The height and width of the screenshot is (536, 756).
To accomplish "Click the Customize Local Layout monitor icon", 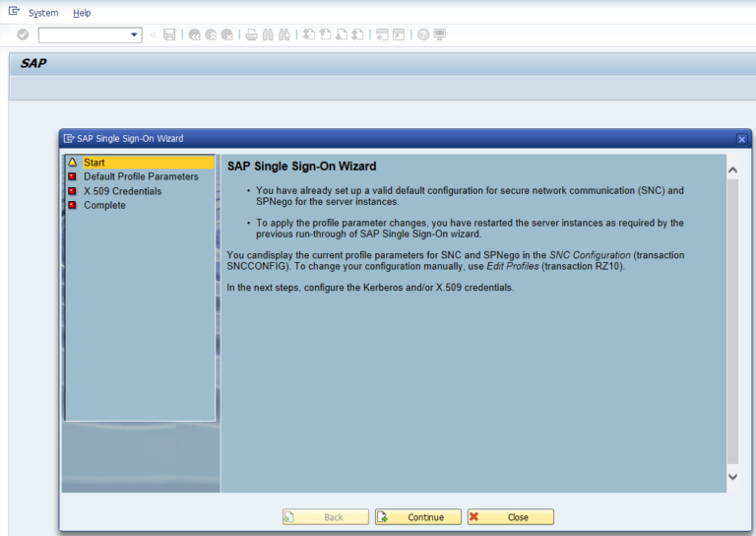I will pyautogui.click(x=440, y=34).
